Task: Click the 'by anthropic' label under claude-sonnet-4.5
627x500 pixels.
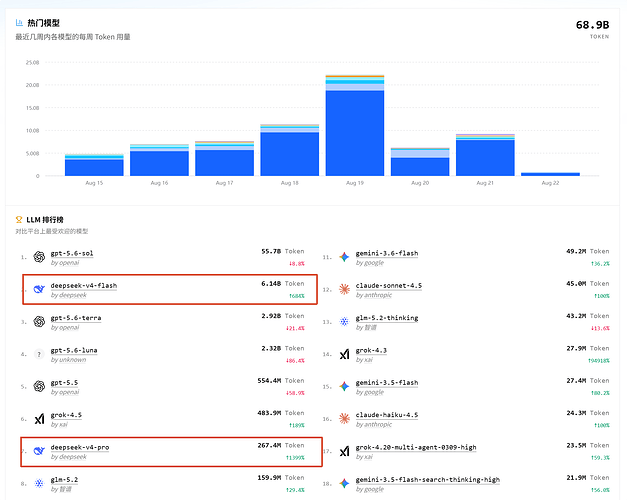Action: point(374,295)
